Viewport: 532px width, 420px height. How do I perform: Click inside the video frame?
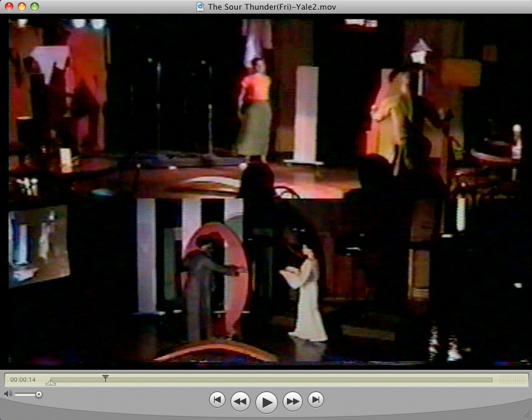(266, 191)
